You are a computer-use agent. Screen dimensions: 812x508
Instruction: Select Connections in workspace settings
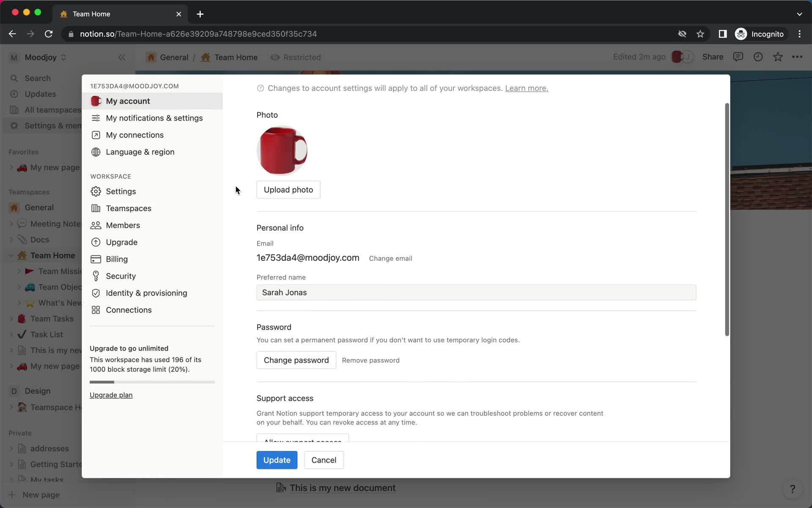pos(129,309)
